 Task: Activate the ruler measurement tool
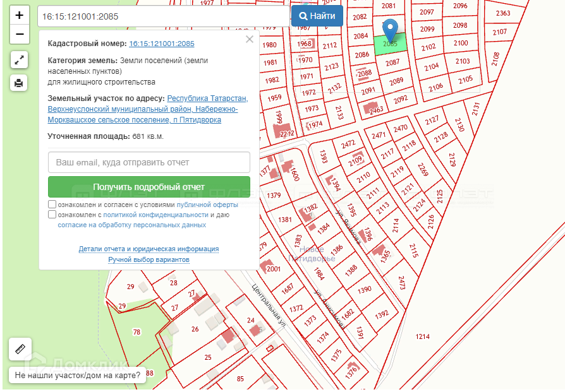point(20,349)
